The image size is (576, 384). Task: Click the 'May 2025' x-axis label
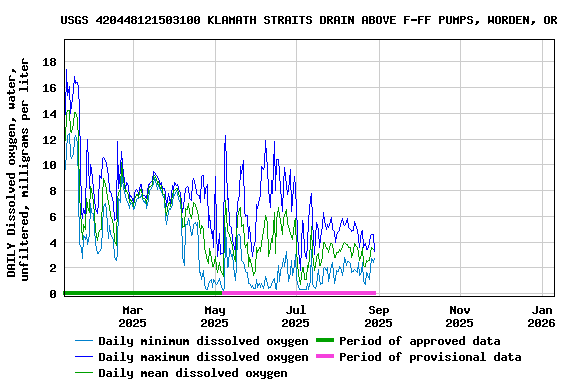pos(215,317)
